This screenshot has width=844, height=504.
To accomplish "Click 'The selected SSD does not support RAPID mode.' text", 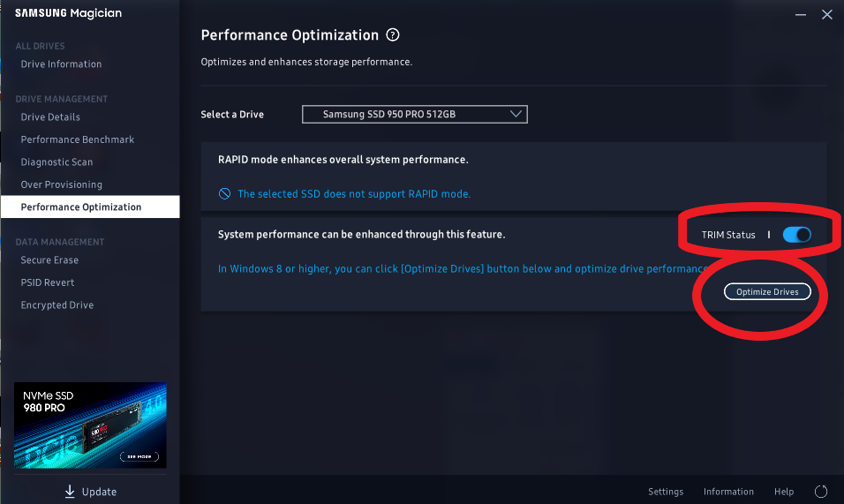I will tap(354, 193).
